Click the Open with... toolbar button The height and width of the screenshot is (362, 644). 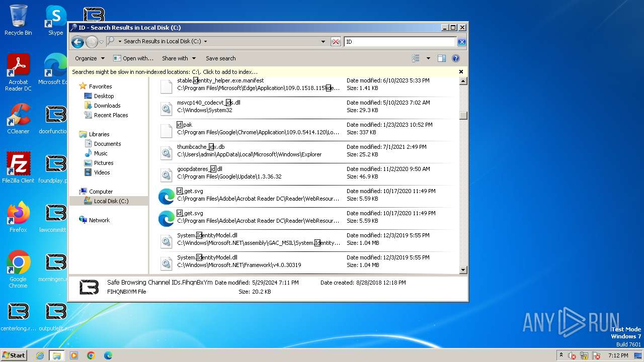pyautogui.click(x=133, y=58)
